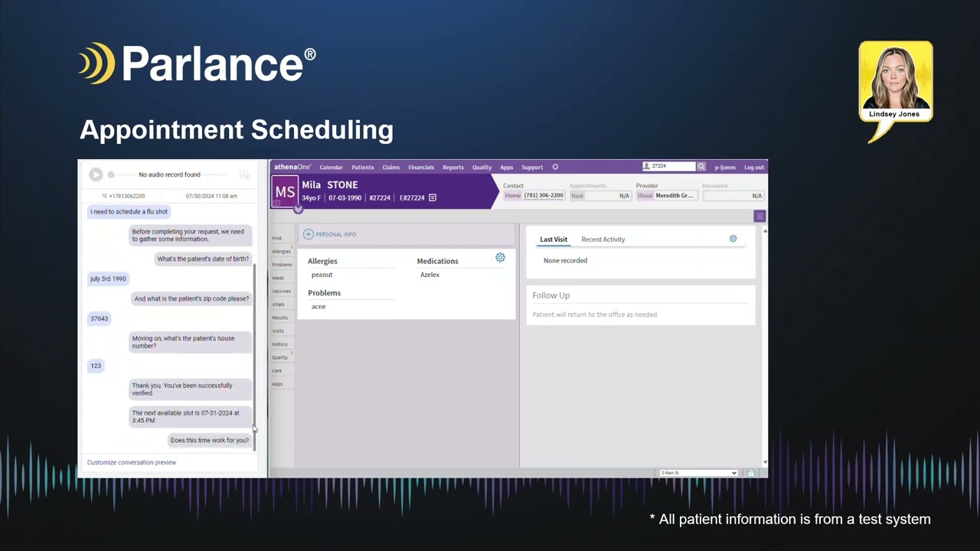Click the 'july 3rd 1990' chat bubble
The image size is (980, 551).
point(108,279)
